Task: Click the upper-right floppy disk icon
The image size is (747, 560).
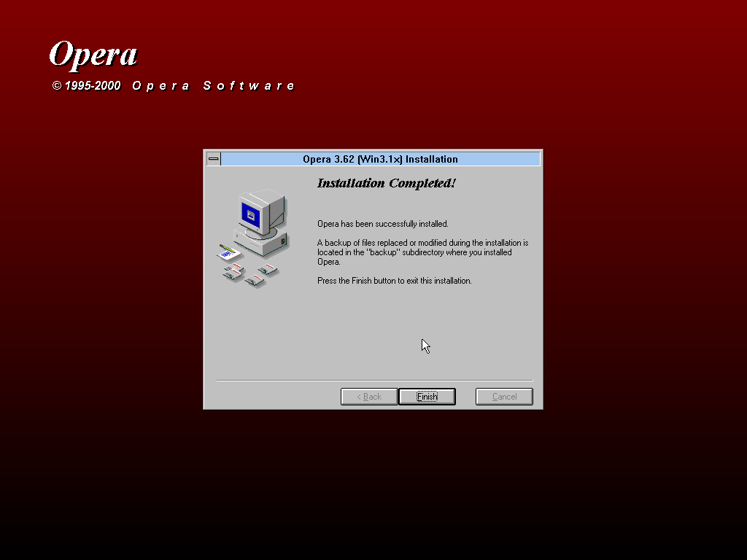Action: coord(268,270)
